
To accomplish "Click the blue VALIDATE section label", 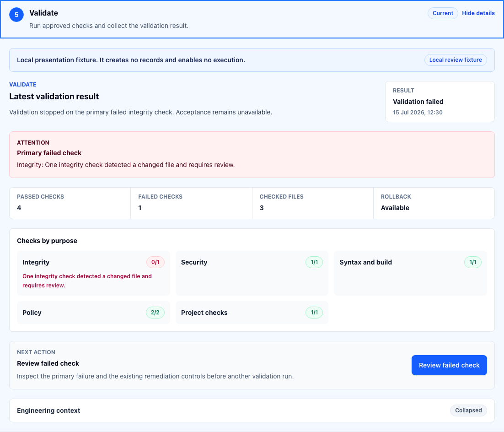I will pyautogui.click(x=23, y=85).
